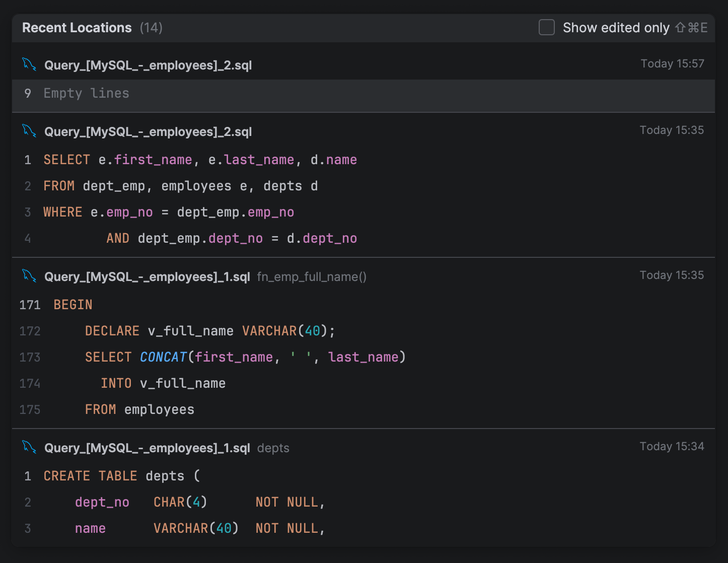Viewport: 728px width, 563px height.
Task: Click the MySQL icon next to the fn_emp_full_name() entry
Action: (29, 276)
